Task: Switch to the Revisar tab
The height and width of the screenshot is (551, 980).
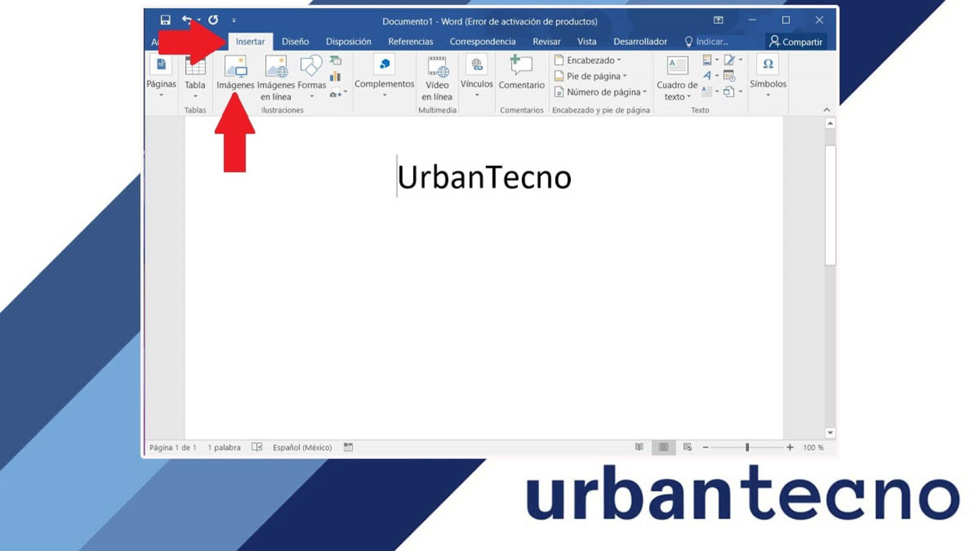Action: (546, 41)
